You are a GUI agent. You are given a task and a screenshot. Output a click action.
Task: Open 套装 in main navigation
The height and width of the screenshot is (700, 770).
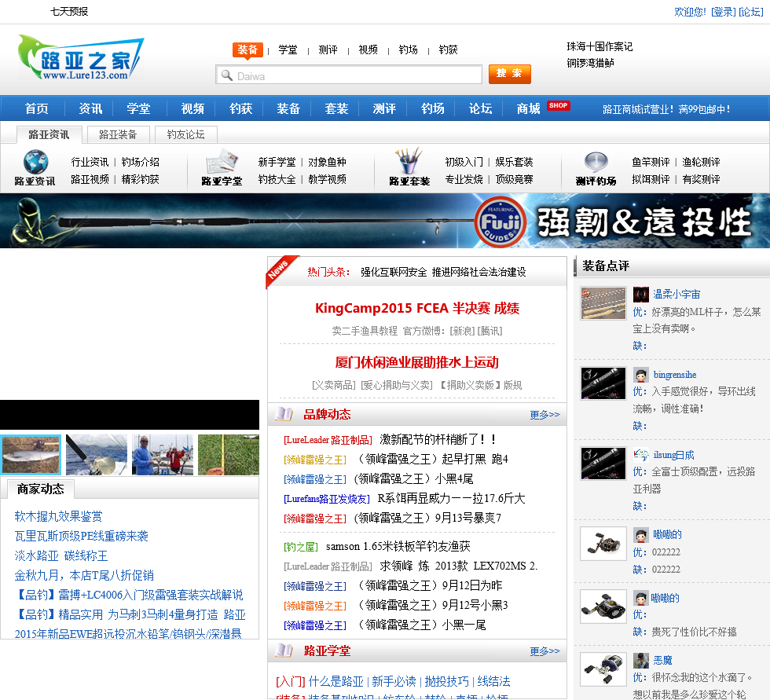pyautogui.click(x=336, y=108)
